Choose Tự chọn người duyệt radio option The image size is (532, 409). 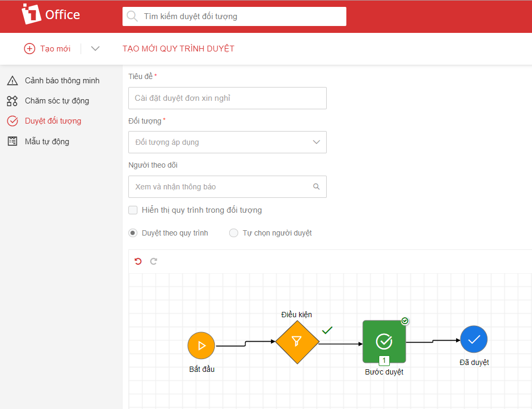tap(233, 233)
